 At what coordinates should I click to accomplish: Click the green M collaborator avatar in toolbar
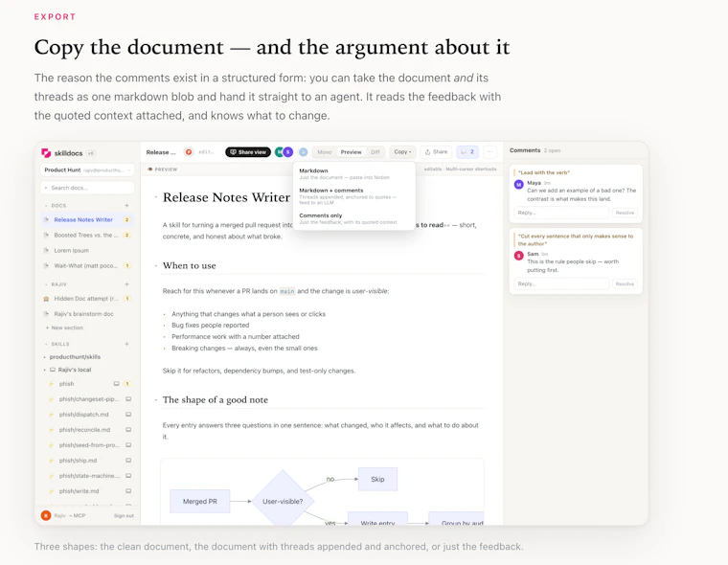280,152
